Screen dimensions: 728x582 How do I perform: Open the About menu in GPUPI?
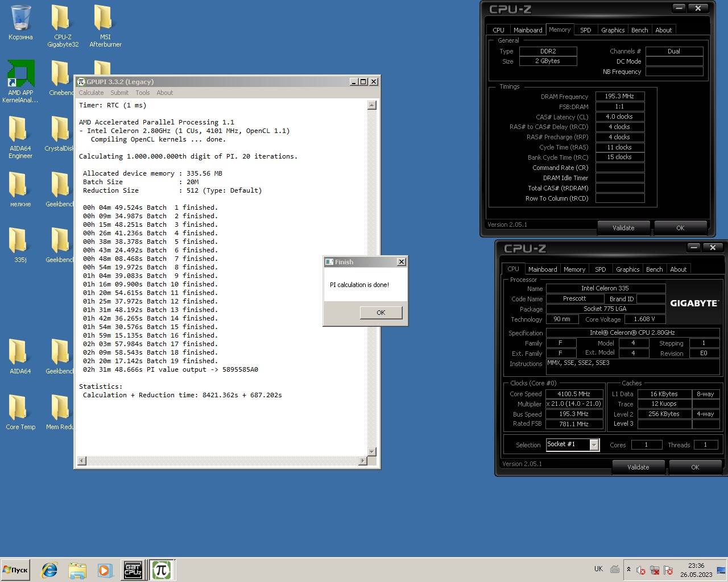tap(165, 93)
